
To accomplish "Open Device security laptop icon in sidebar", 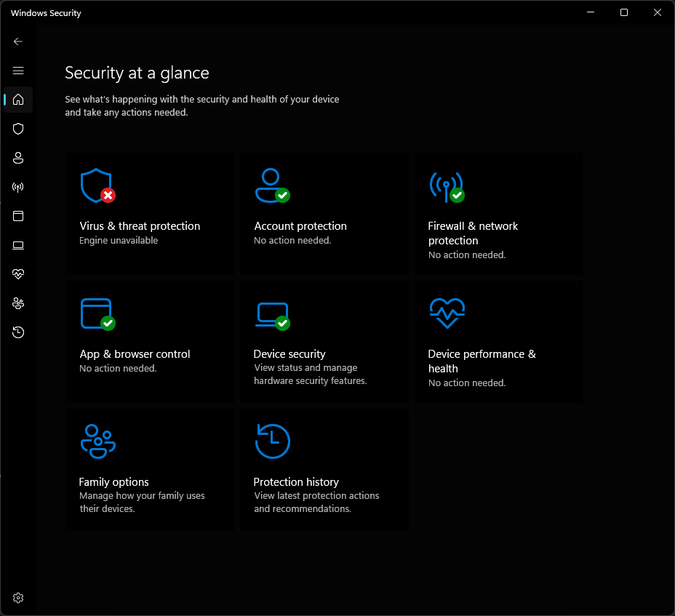I will 18,245.
